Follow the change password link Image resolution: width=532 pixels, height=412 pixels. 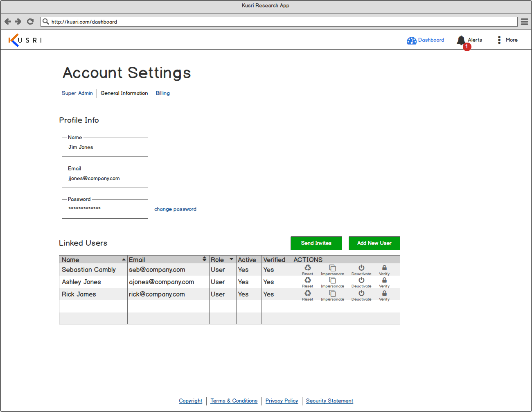(x=175, y=209)
